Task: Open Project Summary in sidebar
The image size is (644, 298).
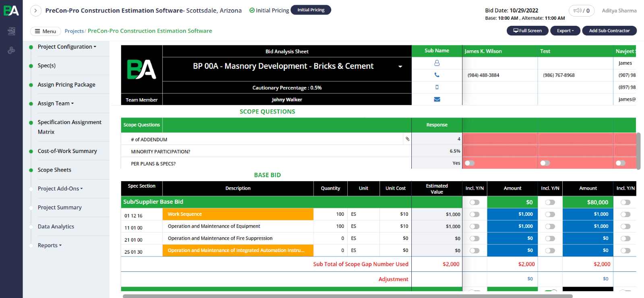Action: [x=60, y=207]
